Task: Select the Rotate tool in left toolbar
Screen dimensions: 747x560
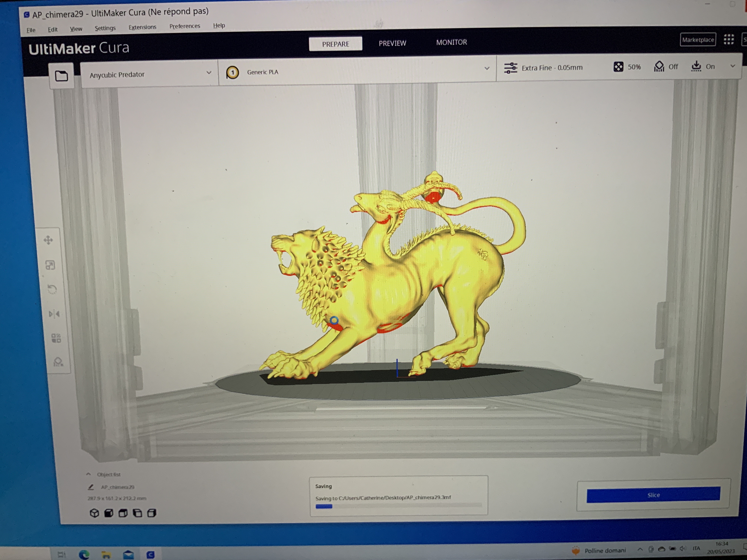Action: coord(52,289)
